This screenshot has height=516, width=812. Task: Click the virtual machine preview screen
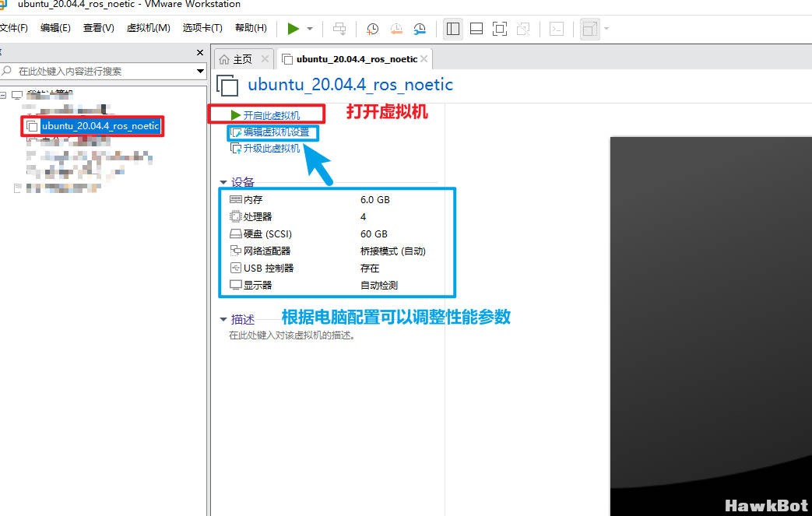tap(711, 326)
